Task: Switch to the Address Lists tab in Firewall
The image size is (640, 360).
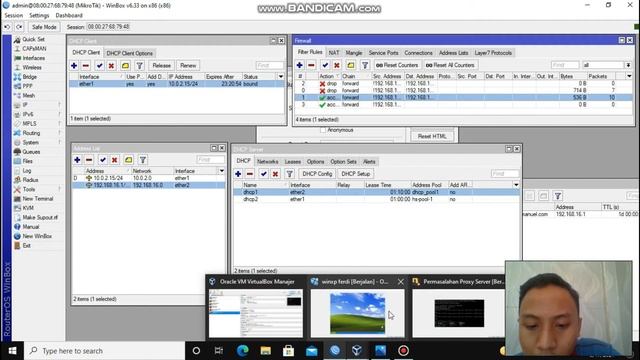Action: click(453, 53)
